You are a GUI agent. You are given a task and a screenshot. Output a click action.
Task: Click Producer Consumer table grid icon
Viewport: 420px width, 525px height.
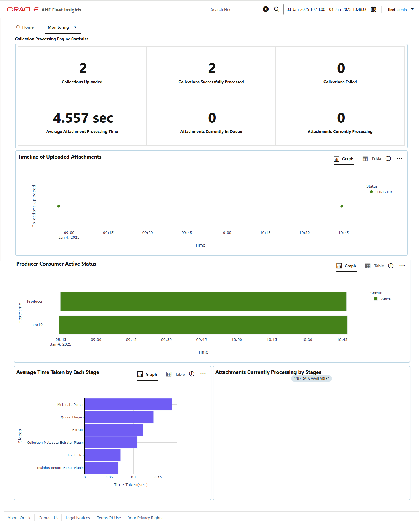[x=368, y=266]
